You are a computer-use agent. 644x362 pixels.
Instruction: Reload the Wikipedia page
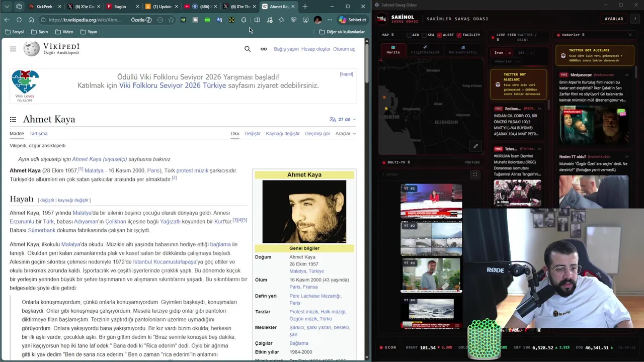[x=19, y=20]
